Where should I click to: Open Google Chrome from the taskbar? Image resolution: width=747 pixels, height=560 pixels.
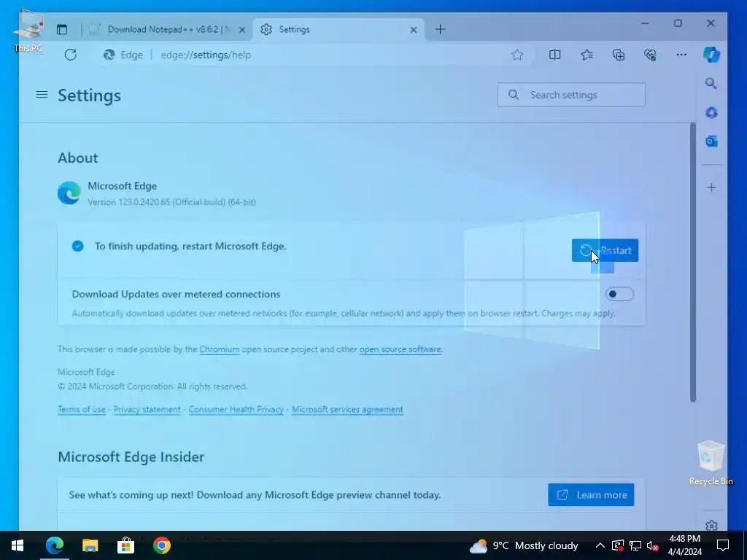[x=161, y=545]
